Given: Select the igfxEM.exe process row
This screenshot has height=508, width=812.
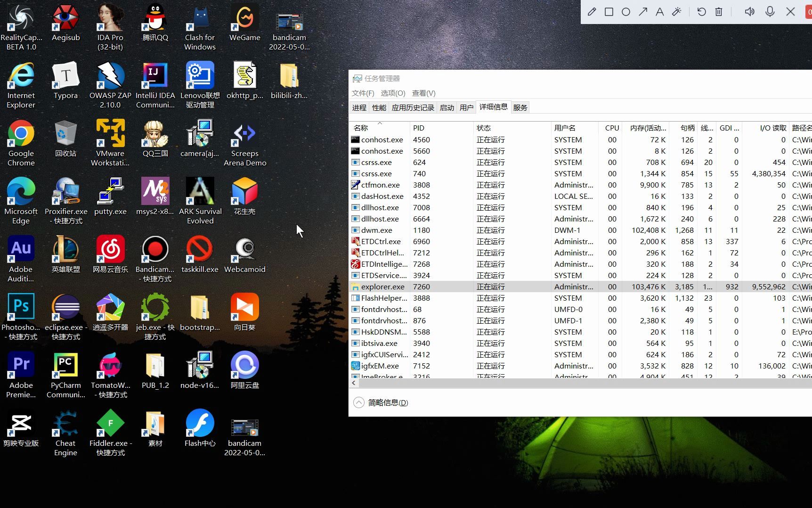Looking at the screenshot, I should 581,366.
